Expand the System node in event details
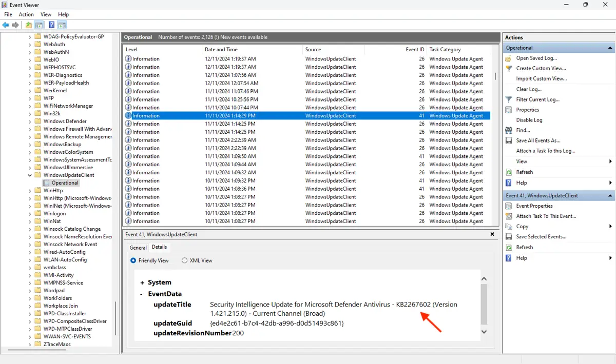Screen dimensions: 616x364 coord(142,282)
